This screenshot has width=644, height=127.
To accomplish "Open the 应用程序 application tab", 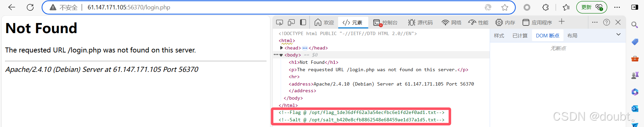I will [537, 22].
